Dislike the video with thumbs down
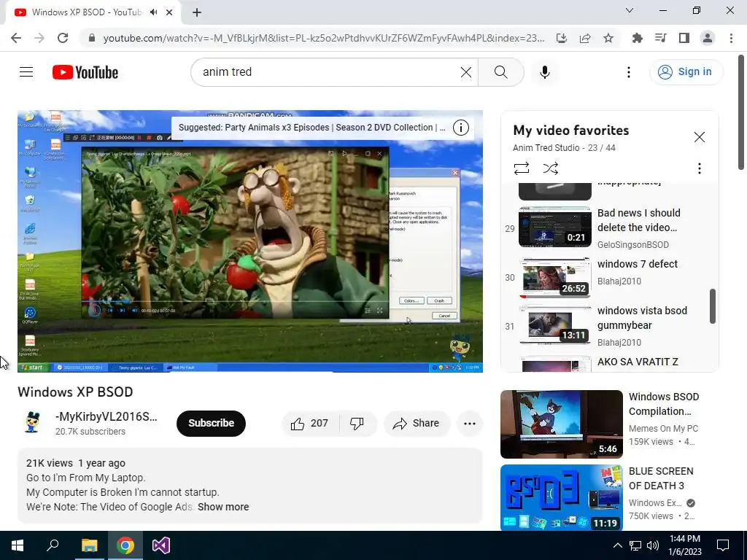 (357, 424)
